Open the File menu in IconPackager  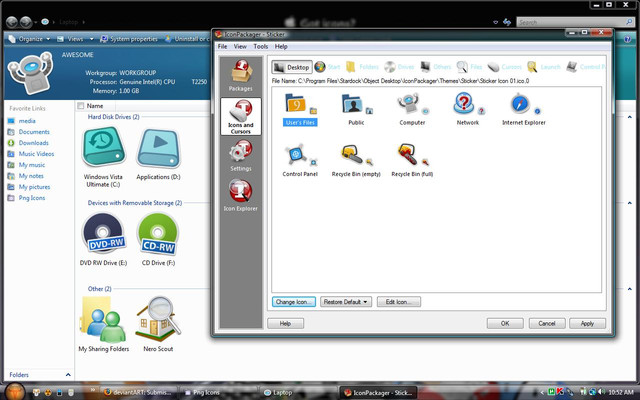click(222, 47)
